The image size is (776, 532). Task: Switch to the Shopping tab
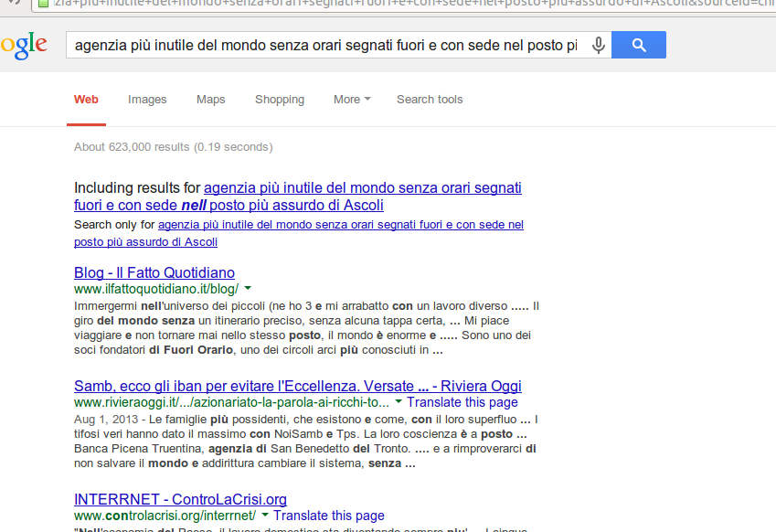280,99
